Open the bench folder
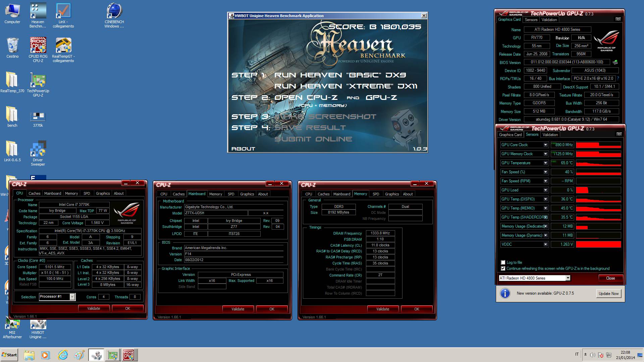The height and width of the screenshot is (362, 644). [x=12, y=117]
